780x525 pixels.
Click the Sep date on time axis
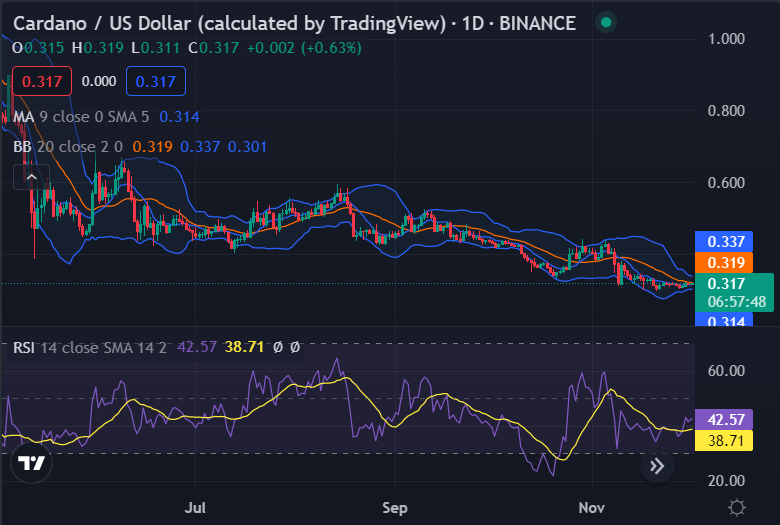coord(395,508)
